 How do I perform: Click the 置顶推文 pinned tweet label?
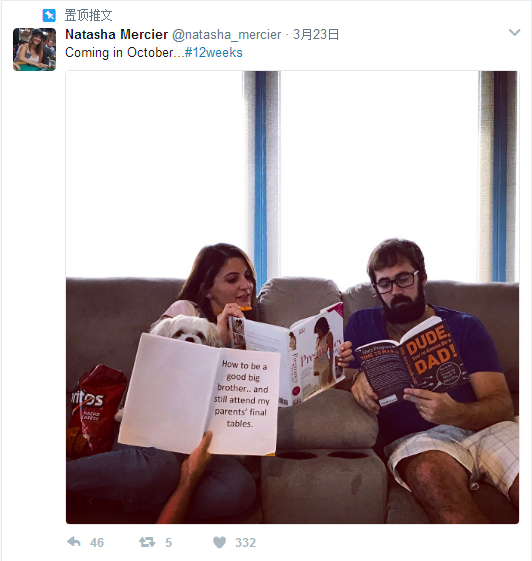pos(88,15)
